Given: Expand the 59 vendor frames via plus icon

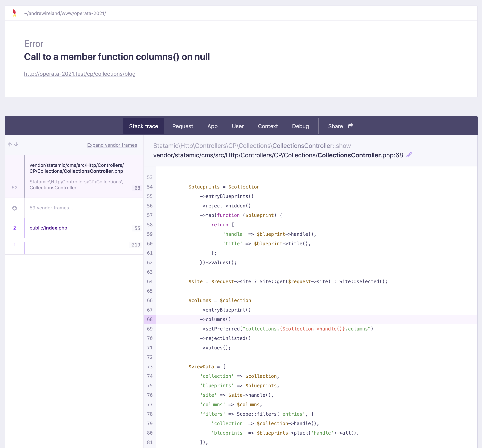Looking at the screenshot, I should point(15,208).
